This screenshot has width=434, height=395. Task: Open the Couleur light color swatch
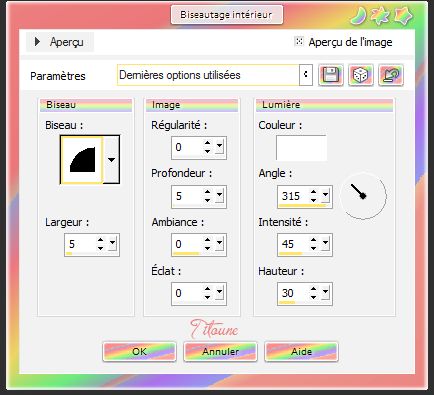click(x=301, y=148)
